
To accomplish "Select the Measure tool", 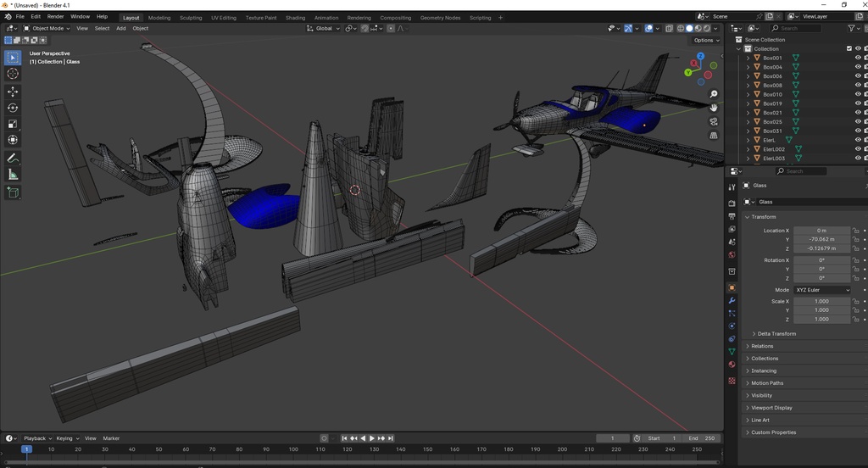I will [13, 175].
